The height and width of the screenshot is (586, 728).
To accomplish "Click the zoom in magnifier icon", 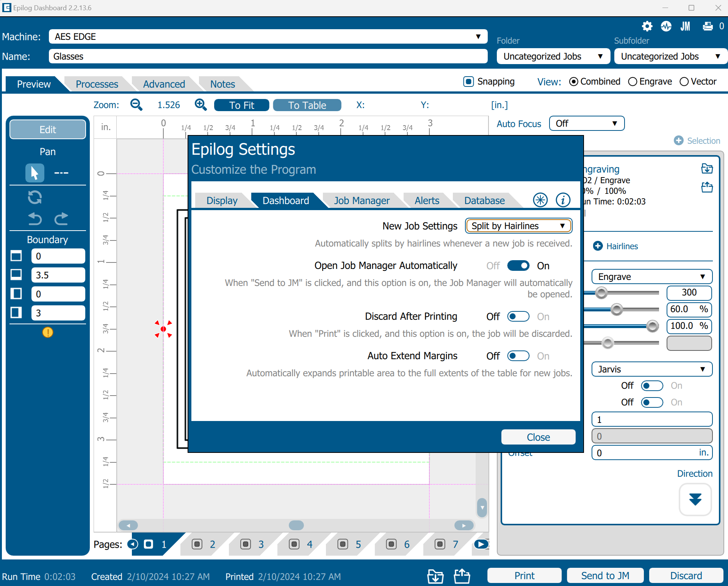I will pyautogui.click(x=200, y=105).
